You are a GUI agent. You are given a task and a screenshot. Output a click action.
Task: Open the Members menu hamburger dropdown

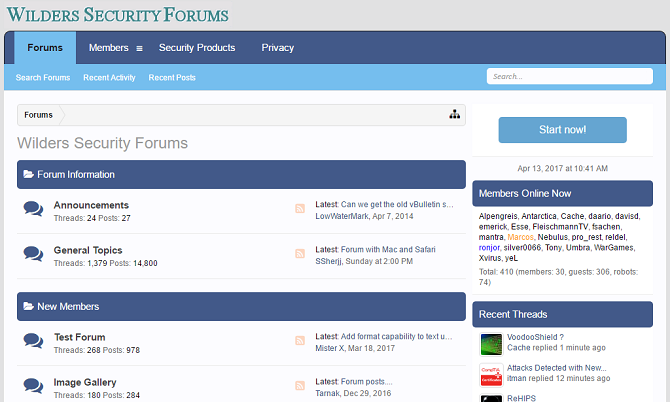pyautogui.click(x=139, y=48)
